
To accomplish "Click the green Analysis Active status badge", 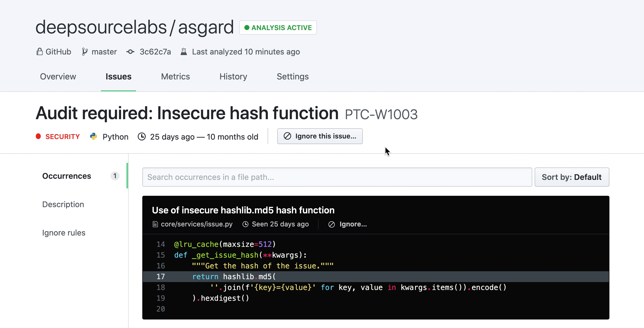I will pyautogui.click(x=278, y=28).
